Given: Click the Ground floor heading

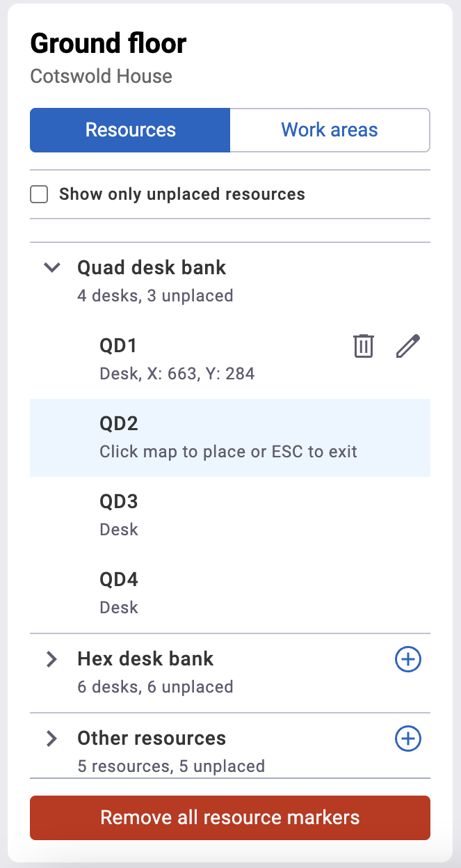Looking at the screenshot, I should pos(108,44).
